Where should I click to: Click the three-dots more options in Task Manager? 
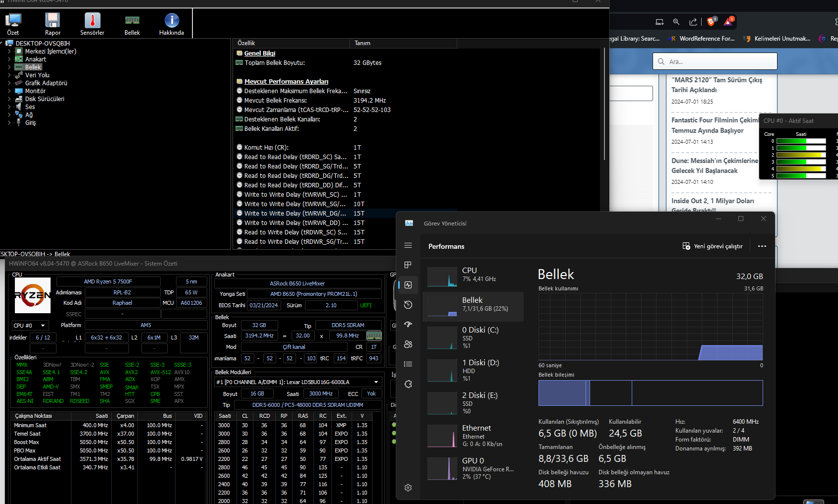pyautogui.click(x=762, y=246)
